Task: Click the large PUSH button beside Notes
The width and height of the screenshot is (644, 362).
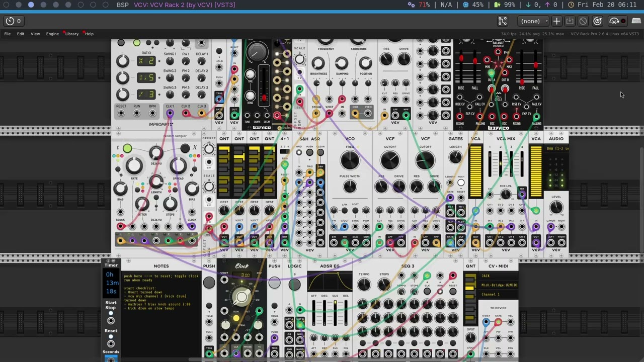Action: point(209,283)
